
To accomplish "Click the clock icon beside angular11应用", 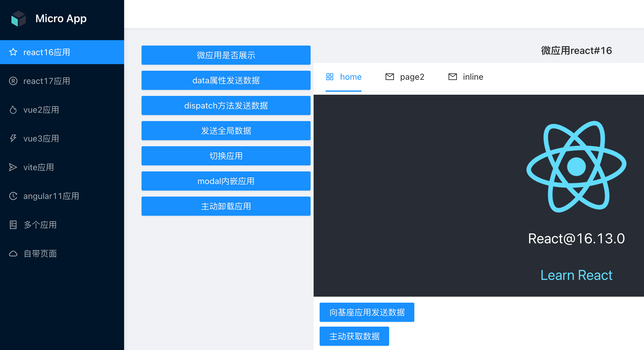I will [13, 196].
